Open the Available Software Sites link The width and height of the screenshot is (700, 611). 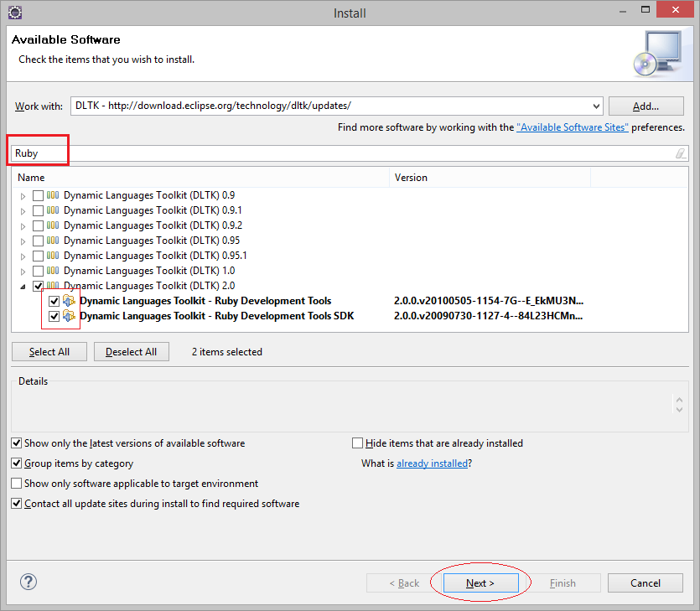click(573, 127)
